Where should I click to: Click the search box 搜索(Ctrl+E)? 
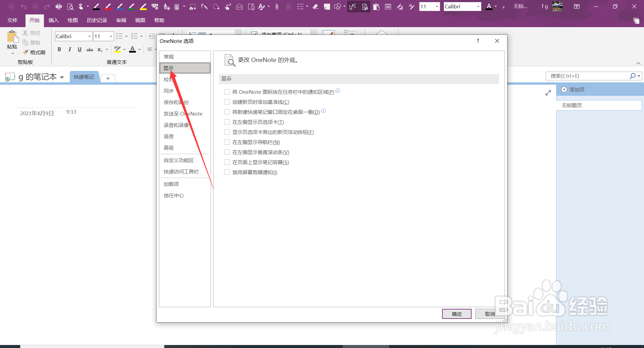(587, 76)
